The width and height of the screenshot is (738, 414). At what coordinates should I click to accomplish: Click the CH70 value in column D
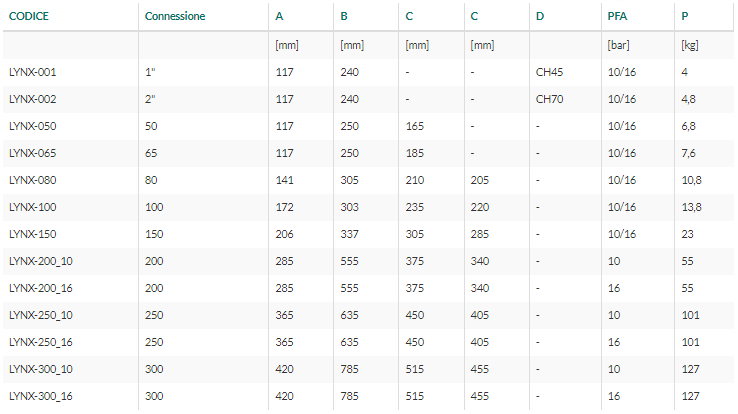tap(549, 99)
